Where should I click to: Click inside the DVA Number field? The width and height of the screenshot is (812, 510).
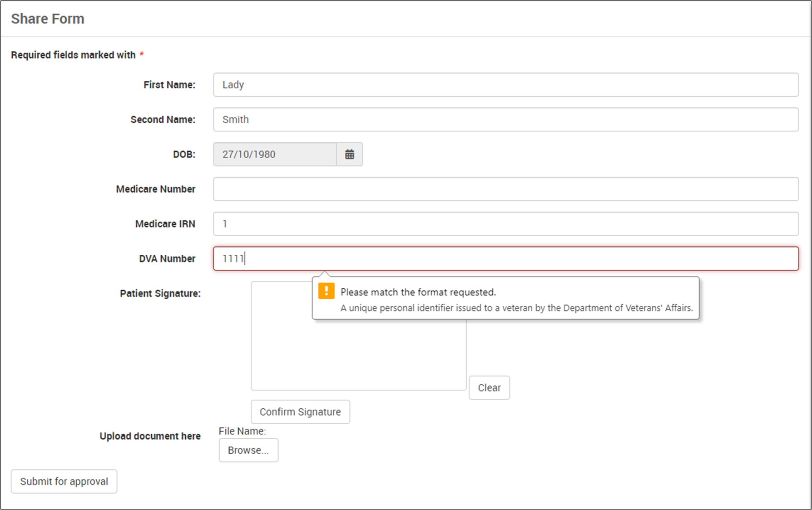tap(505, 258)
